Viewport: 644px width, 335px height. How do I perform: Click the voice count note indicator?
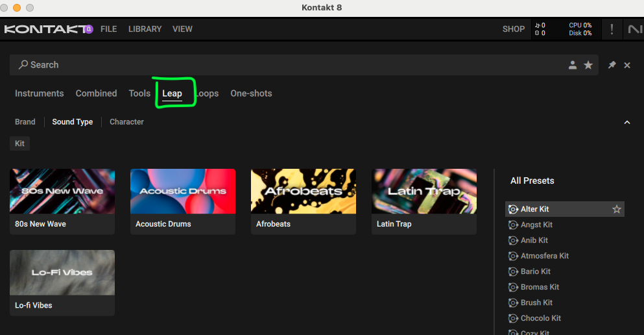click(x=540, y=25)
